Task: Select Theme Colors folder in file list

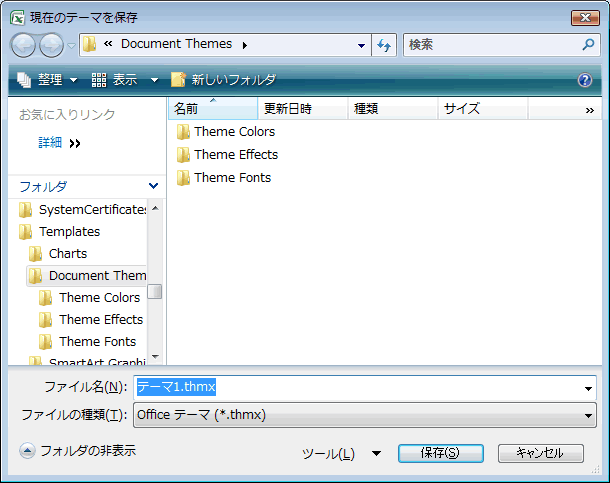Action: tap(226, 132)
